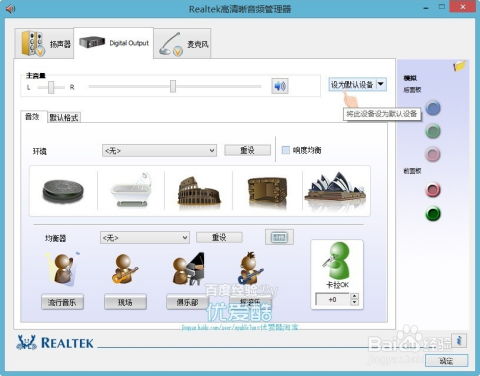Click the info icon at bottom right
This screenshot has height=376, width=480.
459,341
